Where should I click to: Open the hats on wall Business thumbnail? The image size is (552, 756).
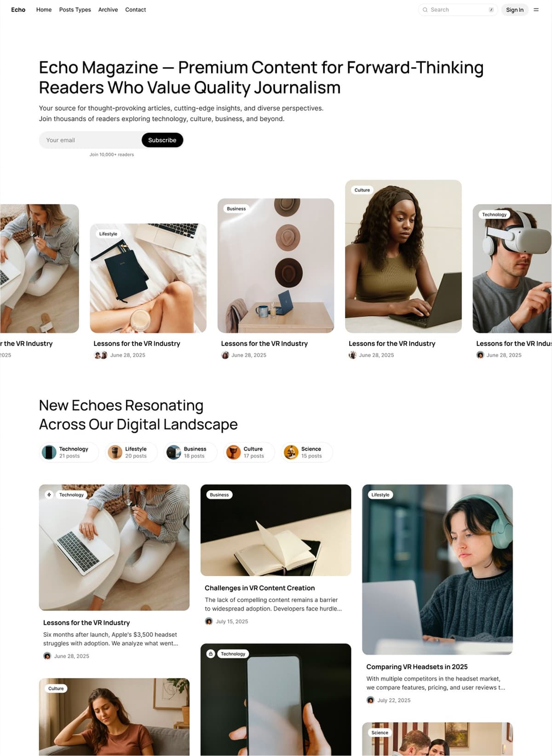(276, 266)
